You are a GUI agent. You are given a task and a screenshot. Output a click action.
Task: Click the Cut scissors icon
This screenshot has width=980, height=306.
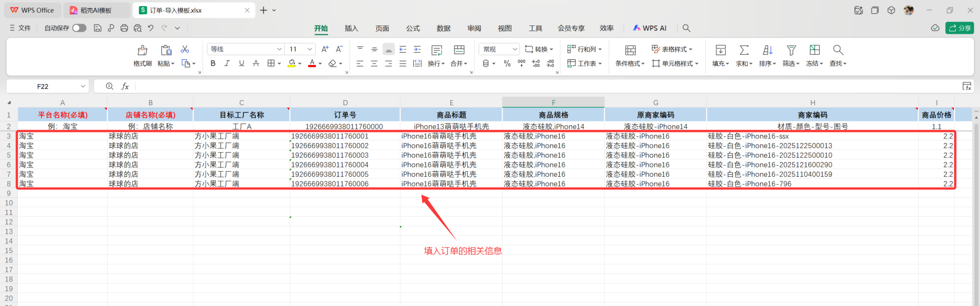coord(185,49)
